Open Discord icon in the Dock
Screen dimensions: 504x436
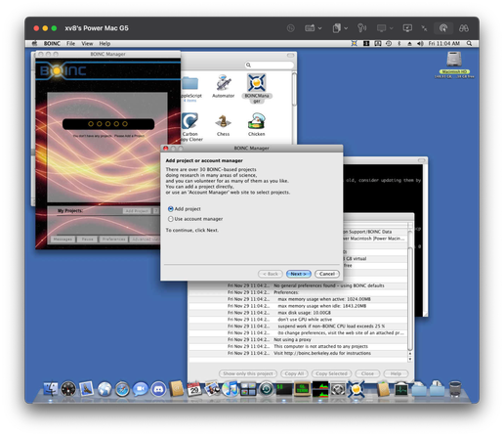(x=158, y=389)
